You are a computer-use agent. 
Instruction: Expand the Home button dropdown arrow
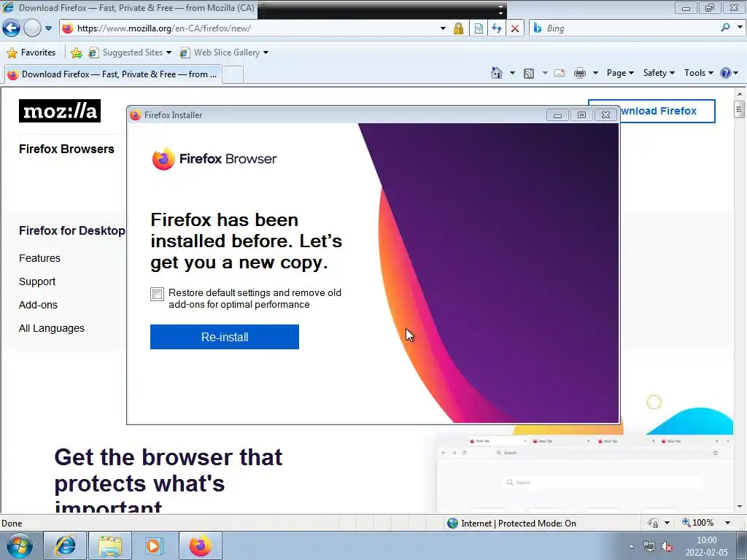pyautogui.click(x=512, y=73)
